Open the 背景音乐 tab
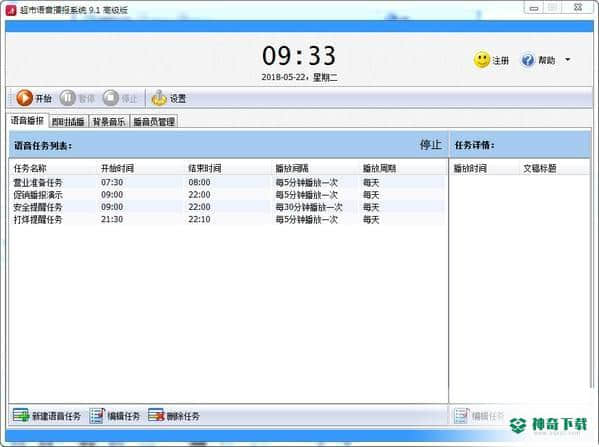The image size is (599, 447). [x=109, y=122]
